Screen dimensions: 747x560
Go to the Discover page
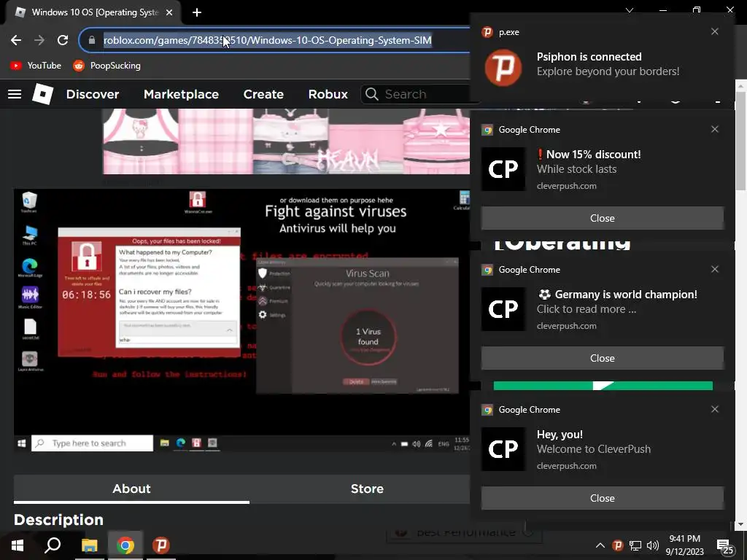coord(93,94)
